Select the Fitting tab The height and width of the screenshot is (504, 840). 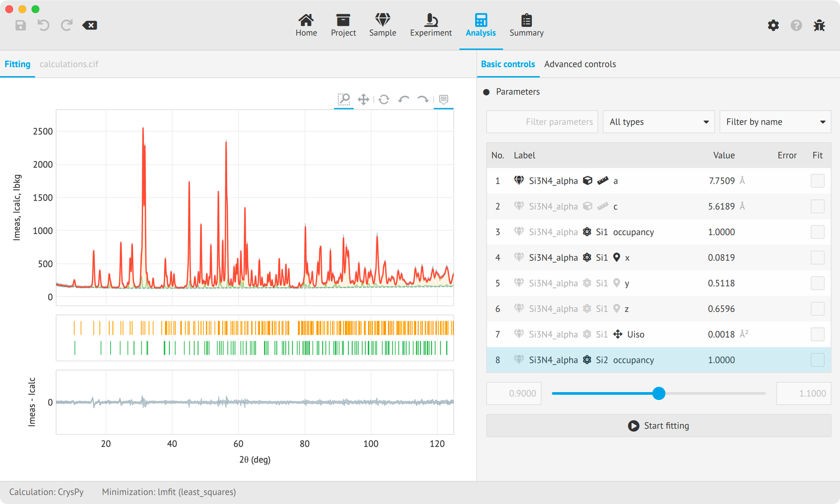(17, 64)
